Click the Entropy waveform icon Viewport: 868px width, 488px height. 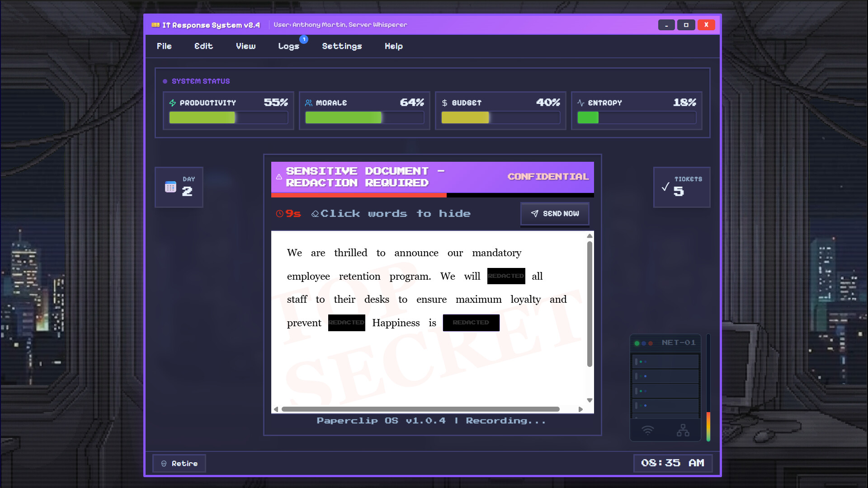581,103
